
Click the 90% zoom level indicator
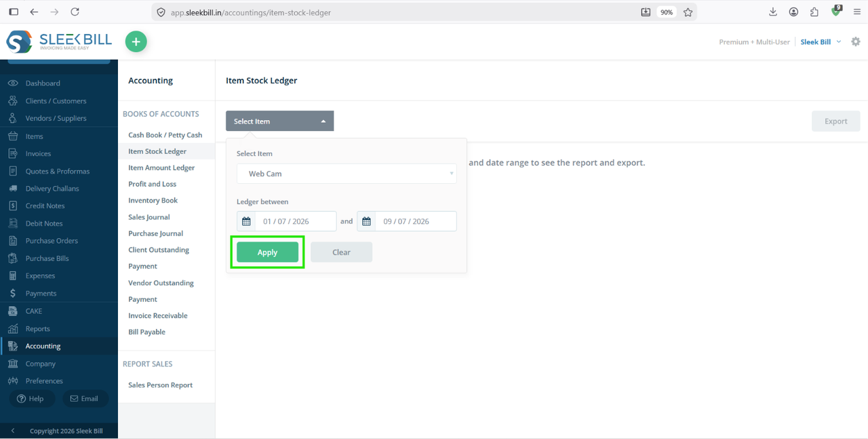coord(667,12)
